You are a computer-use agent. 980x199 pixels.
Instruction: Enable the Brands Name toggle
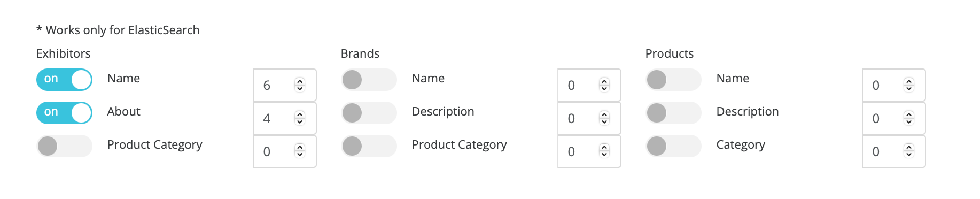click(369, 80)
